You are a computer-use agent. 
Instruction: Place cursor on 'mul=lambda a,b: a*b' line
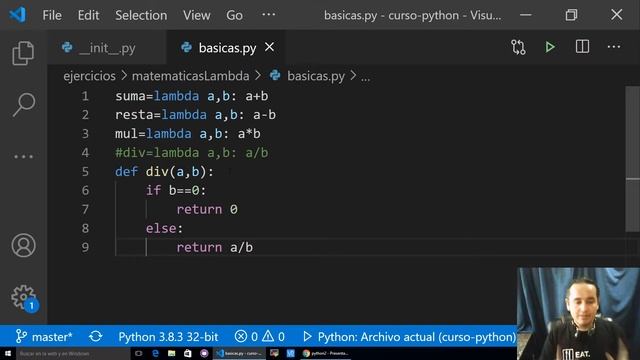pos(188,133)
